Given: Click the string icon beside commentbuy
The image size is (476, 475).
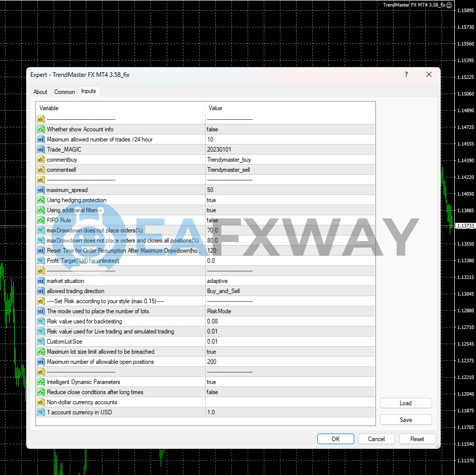Looking at the screenshot, I should click(41, 160).
